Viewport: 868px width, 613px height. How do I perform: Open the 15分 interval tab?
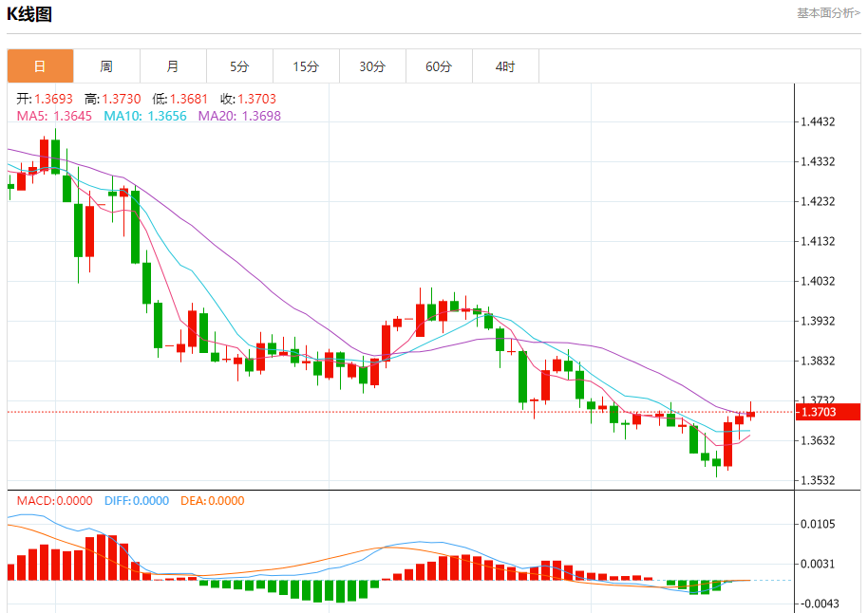[x=306, y=66]
